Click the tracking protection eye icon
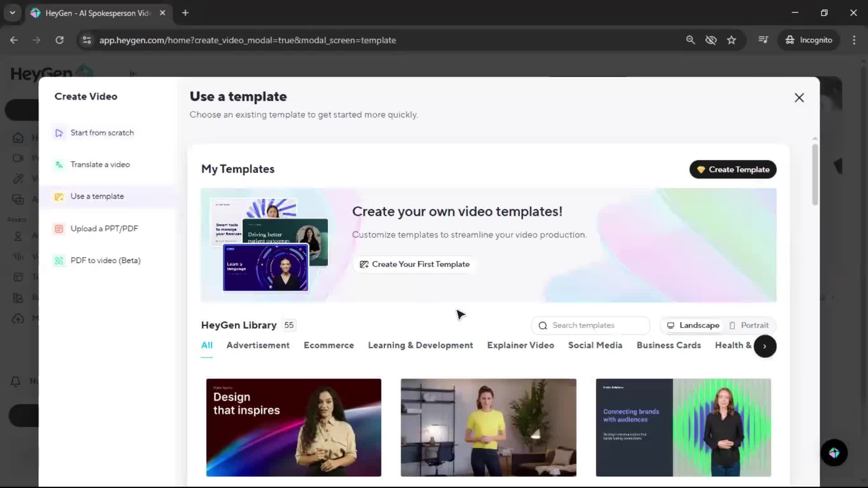868x488 pixels. point(711,40)
